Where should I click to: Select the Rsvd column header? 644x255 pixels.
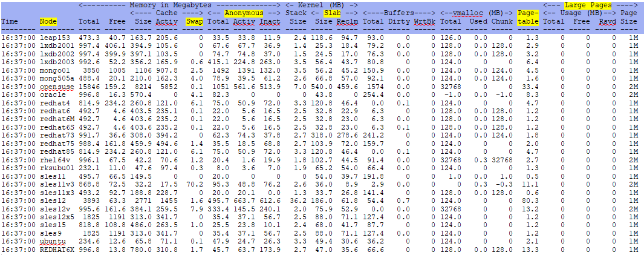tap(608, 21)
